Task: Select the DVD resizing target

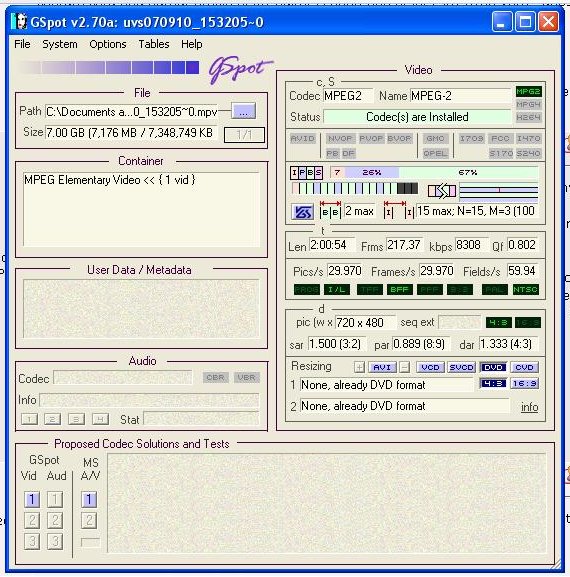Action: click(493, 367)
